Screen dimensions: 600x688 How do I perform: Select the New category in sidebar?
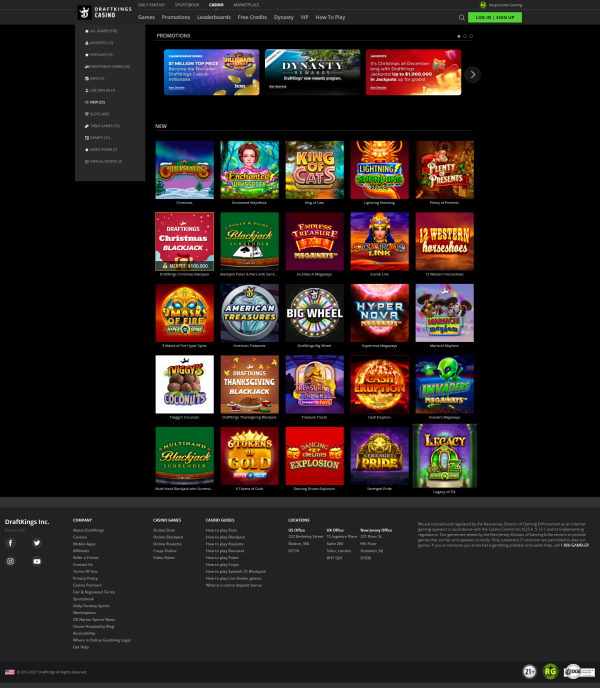point(95,102)
